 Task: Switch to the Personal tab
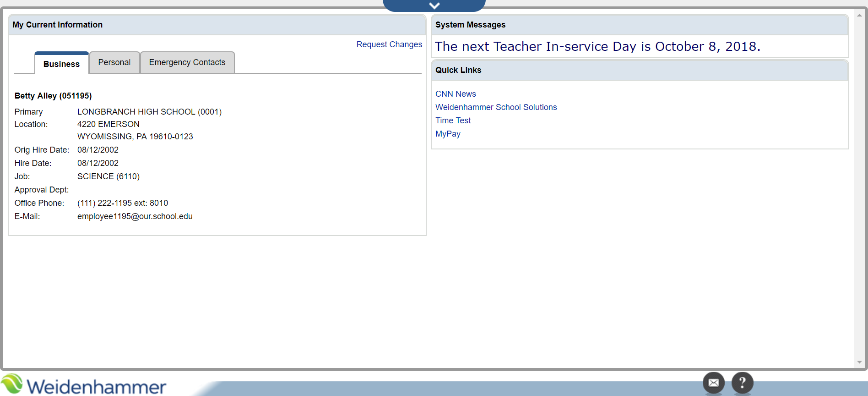[114, 62]
